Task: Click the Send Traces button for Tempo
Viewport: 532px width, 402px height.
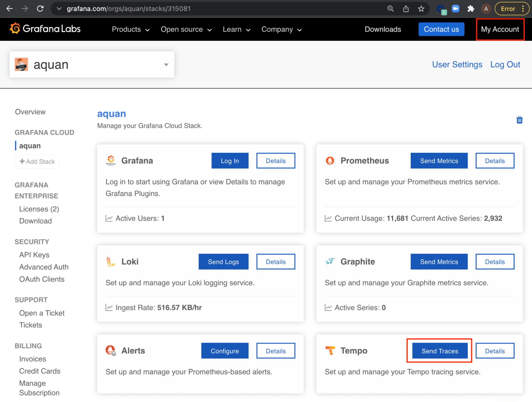Action: pos(439,351)
